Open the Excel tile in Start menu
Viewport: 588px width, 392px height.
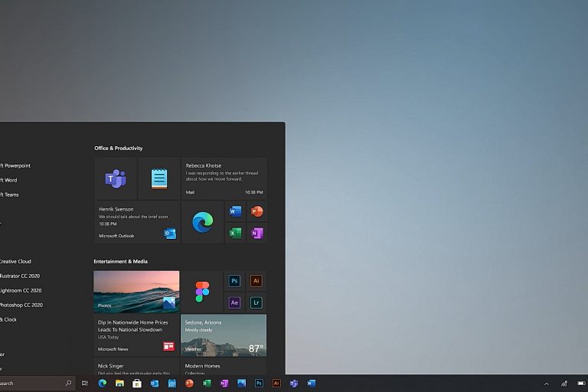[235, 233]
